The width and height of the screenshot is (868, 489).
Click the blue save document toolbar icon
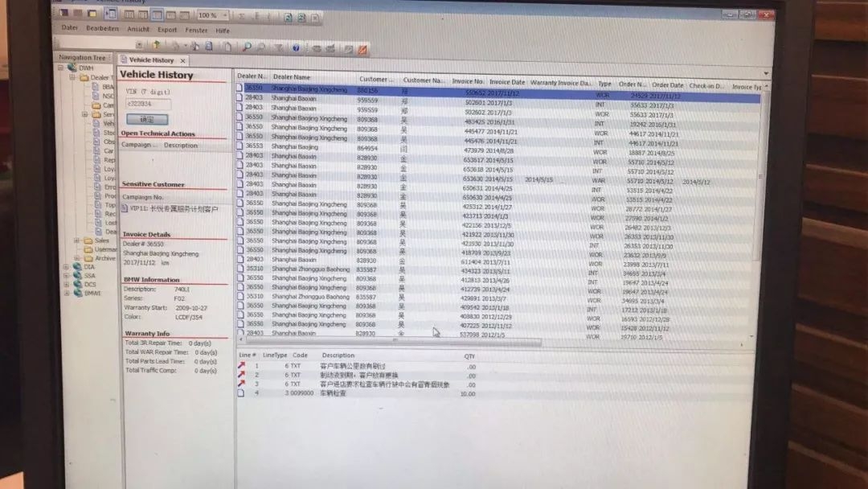(209, 46)
